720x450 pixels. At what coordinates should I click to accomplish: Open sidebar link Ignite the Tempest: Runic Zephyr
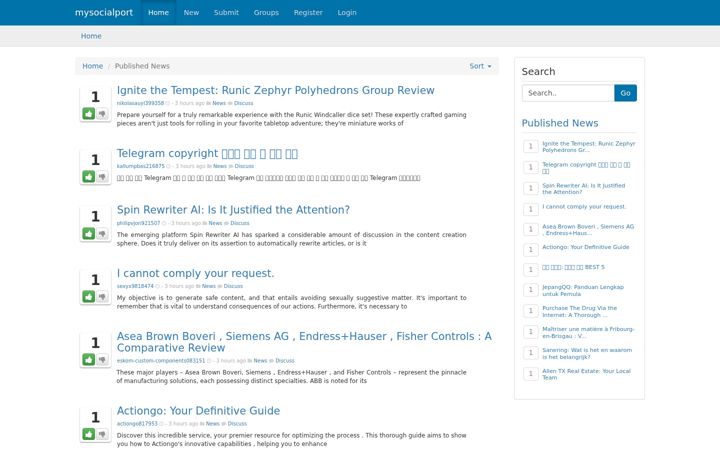tap(589, 147)
